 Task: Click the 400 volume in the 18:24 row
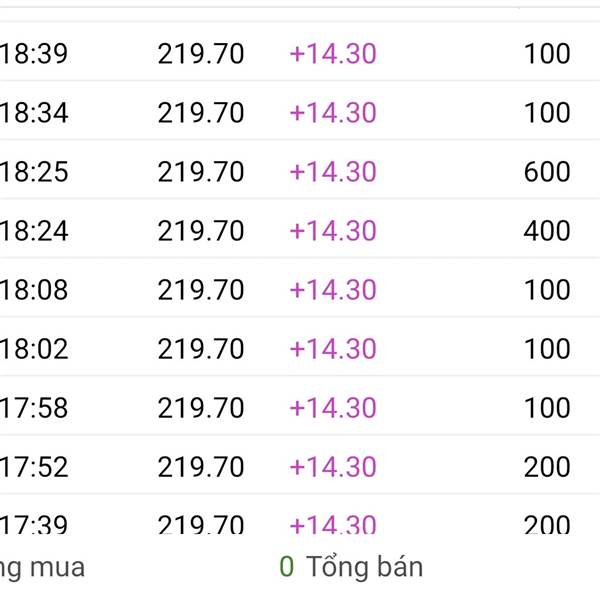click(547, 231)
